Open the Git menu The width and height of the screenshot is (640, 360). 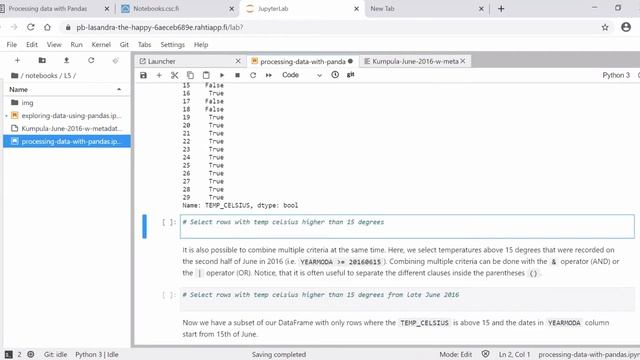tap(124, 44)
